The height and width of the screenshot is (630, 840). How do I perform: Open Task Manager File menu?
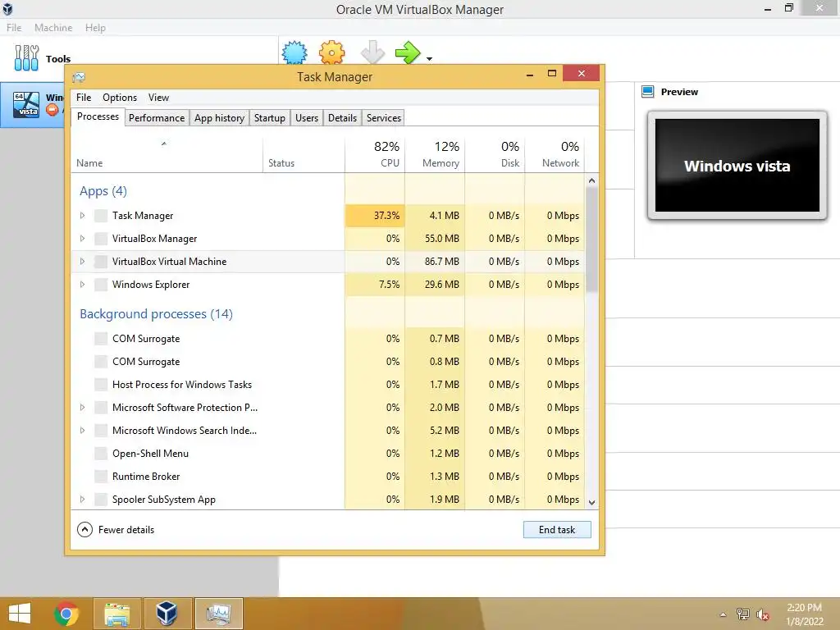pyautogui.click(x=84, y=98)
